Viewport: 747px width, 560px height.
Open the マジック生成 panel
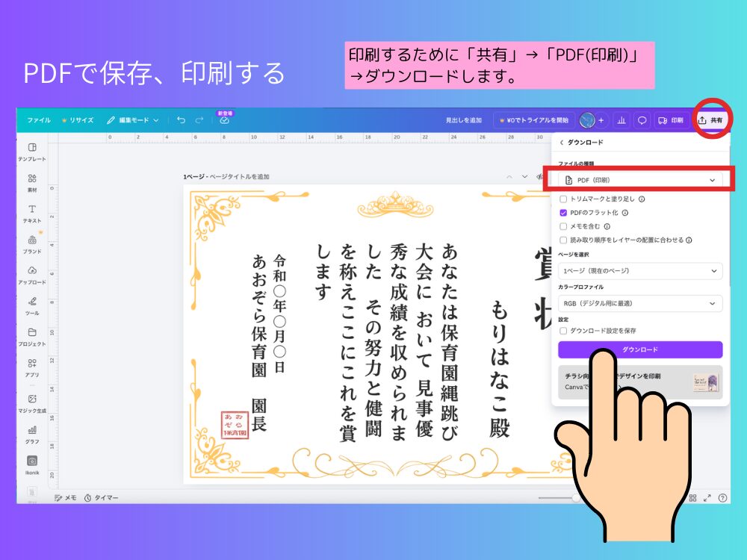pyautogui.click(x=32, y=403)
